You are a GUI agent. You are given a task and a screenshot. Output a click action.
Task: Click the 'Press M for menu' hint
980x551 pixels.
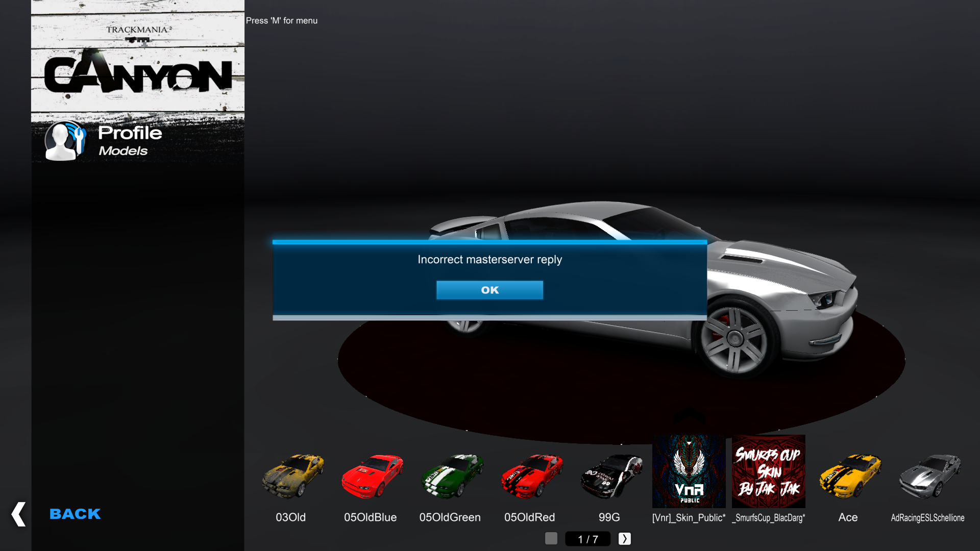282,20
